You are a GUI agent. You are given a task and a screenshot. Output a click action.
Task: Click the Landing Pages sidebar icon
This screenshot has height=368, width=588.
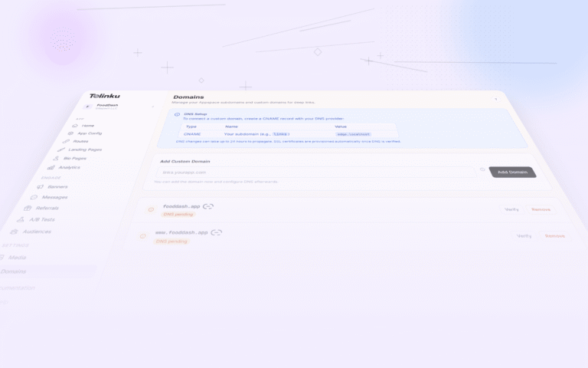[60, 149]
